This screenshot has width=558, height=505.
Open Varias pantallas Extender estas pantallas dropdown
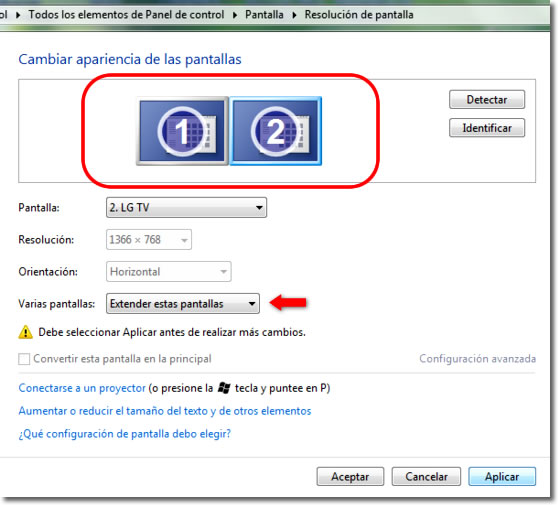183,304
